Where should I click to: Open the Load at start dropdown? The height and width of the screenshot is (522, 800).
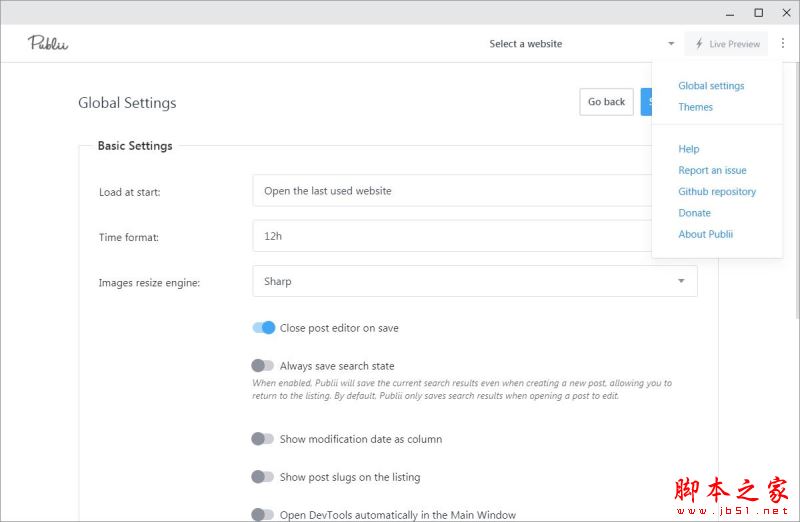point(452,191)
